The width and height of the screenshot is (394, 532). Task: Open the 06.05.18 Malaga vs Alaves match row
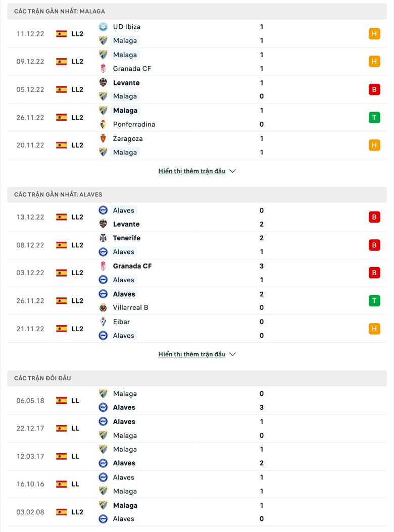tap(197, 400)
